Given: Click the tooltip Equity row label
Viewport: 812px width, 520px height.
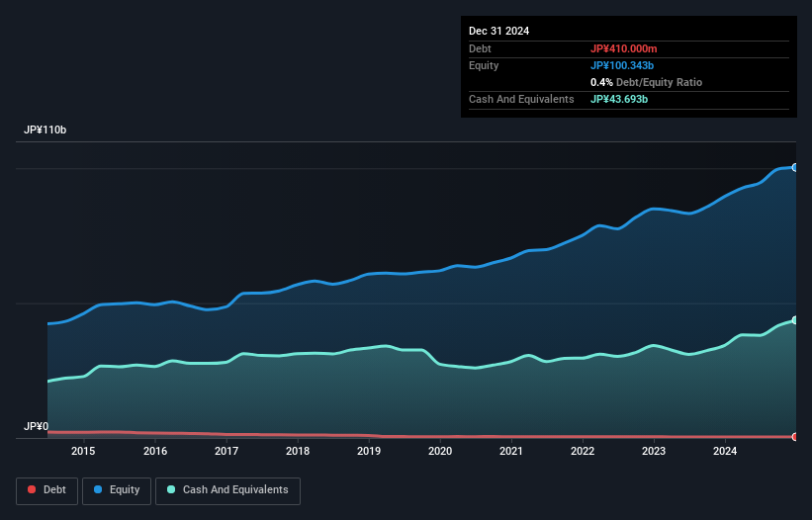Looking at the screenshot, I should click(x=484, y=65).
